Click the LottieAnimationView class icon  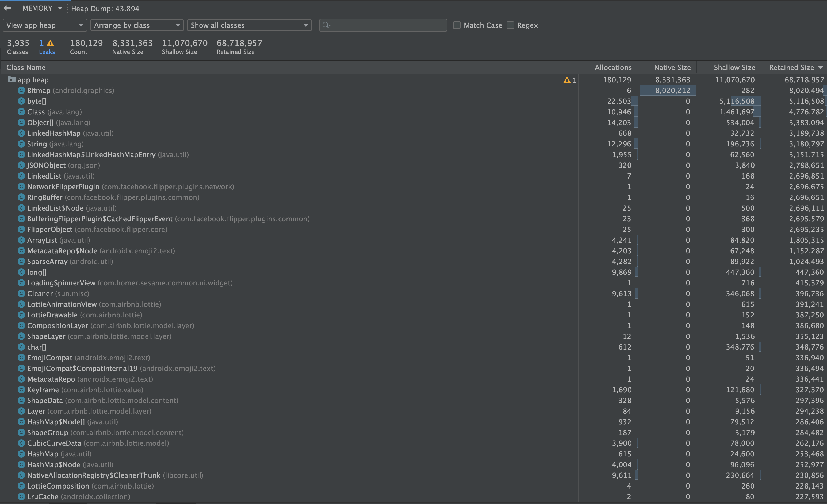coord(21,304)
